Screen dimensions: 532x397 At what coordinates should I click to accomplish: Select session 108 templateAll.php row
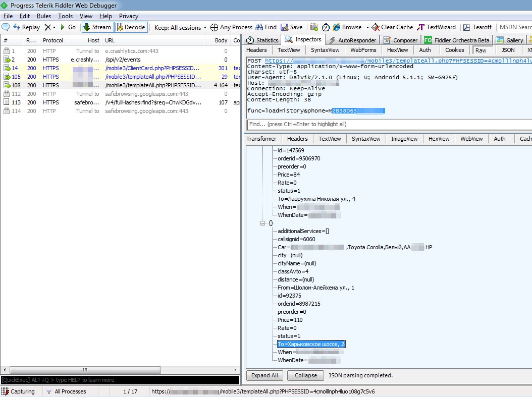pyautogui.click(x=120, y=85)
